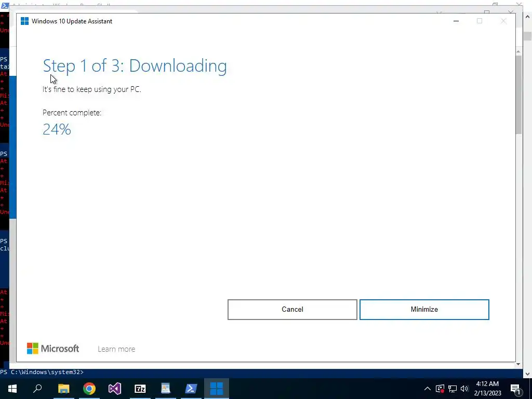Click the PowerShell icon in background title bar
This screenshot has width=532, height=399.
tap(5, 5)
